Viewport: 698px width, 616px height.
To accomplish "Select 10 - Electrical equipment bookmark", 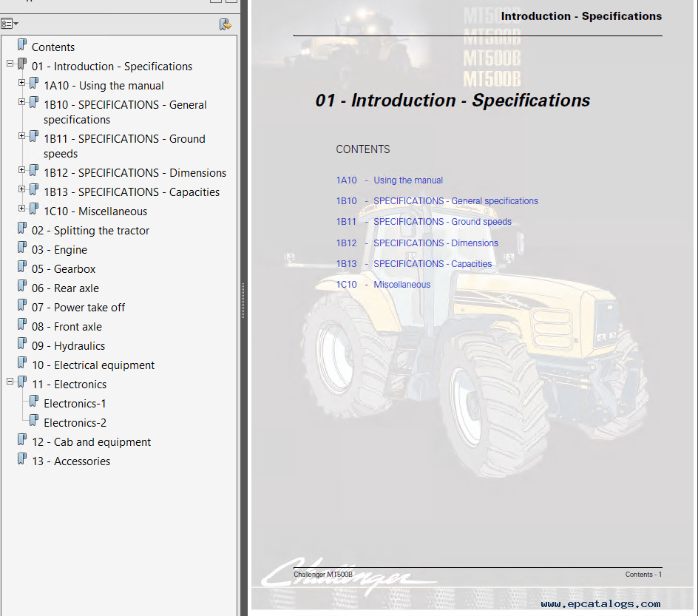I will pyautogui.click(x=93, y=365).
